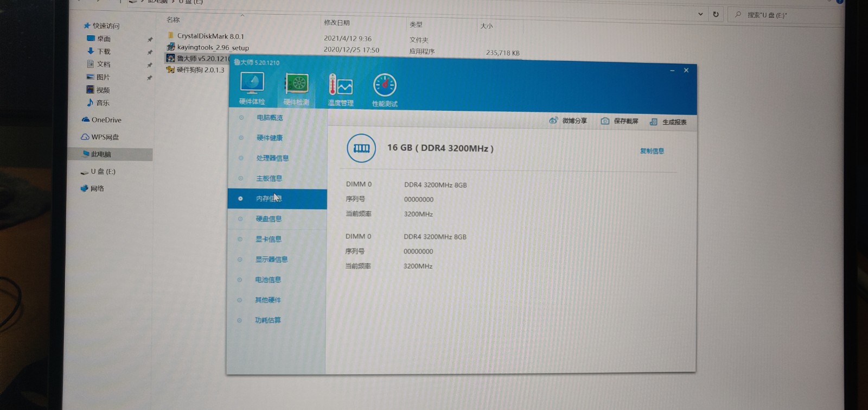The image size is (868, 410).
Task: Close the 鲁大师 window
Action: (686, 71)
